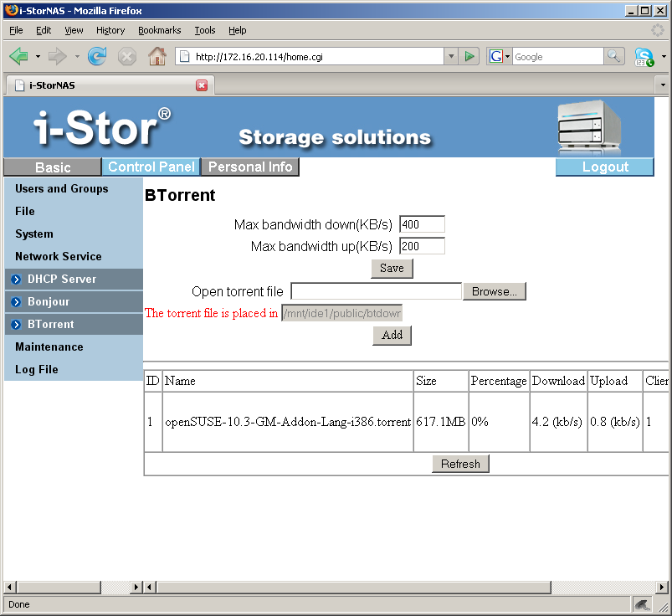
Task: Switch to the Personal Info tab
Action: (250, 167)
